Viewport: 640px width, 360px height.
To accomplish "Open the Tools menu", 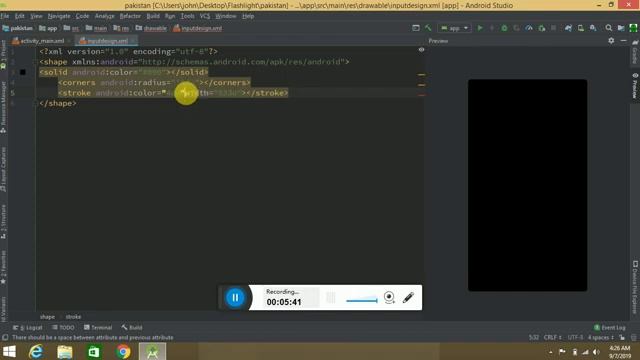I will [x=187, y=16].
